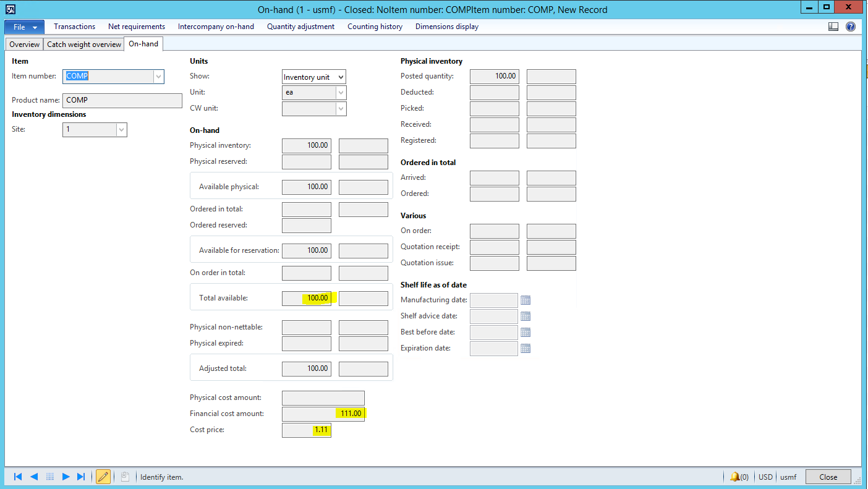This screenshot has height=489, width=868.
Task: Open the notifications bell in status bar
Action: tap(735, 477)
